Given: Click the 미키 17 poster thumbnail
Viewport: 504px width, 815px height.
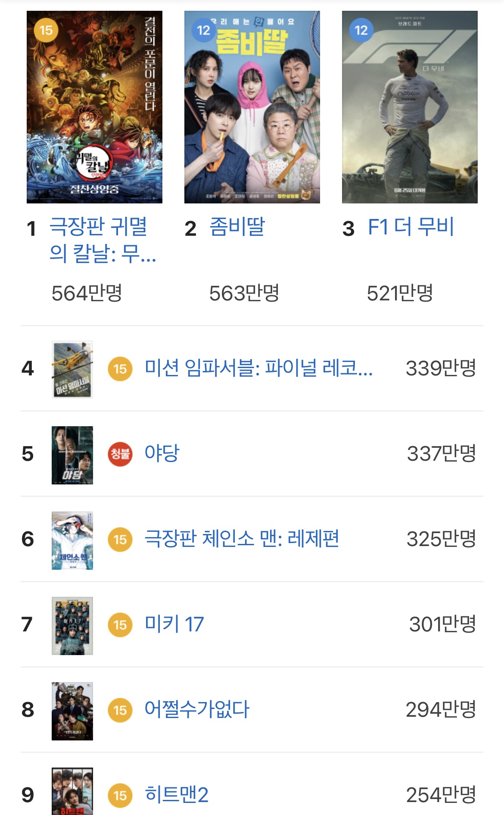Looking at the screenshot, I should 72,626.
